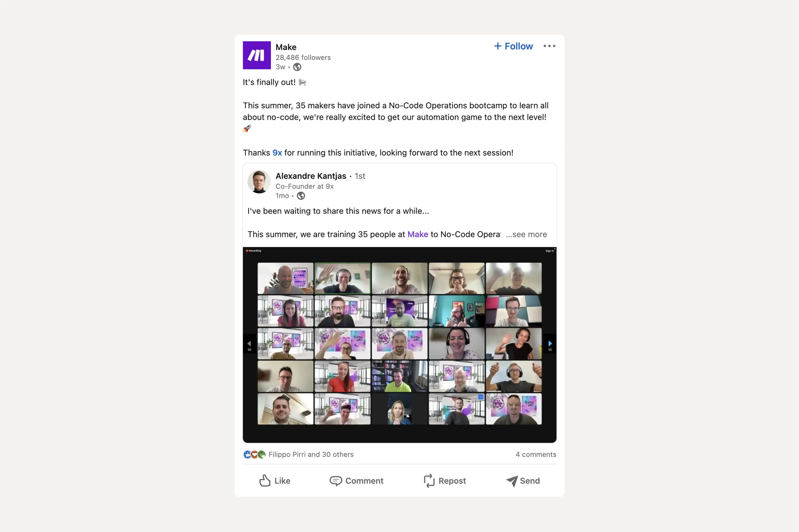Open the three-dot post options menu

tap(549, 46)
